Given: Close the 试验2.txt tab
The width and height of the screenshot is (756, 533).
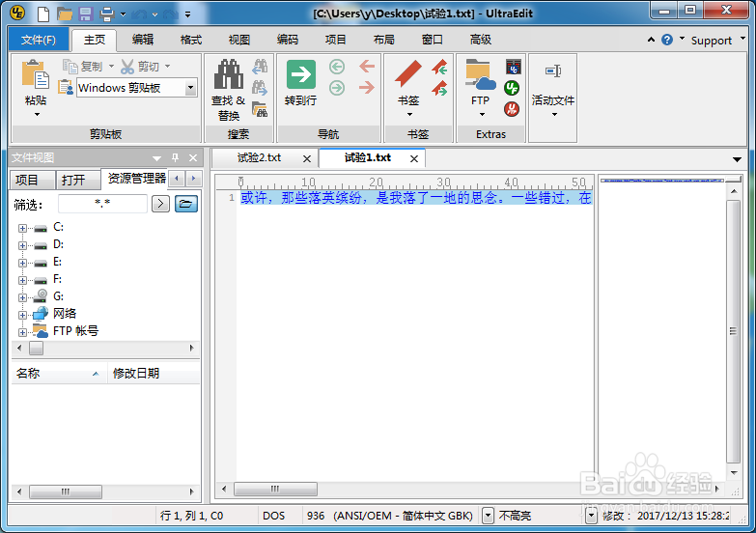Looking at the screenshot, I should pos(307,158).
